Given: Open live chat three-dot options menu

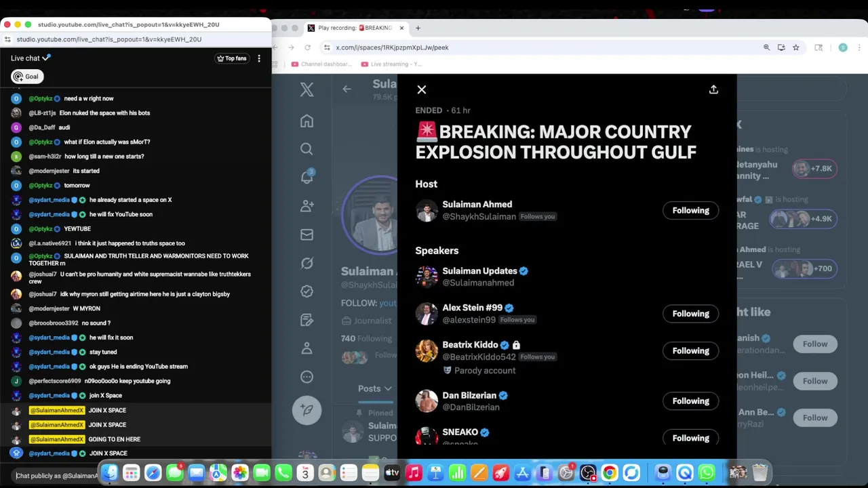Looking at the screenshot, I should click(259, 58).
